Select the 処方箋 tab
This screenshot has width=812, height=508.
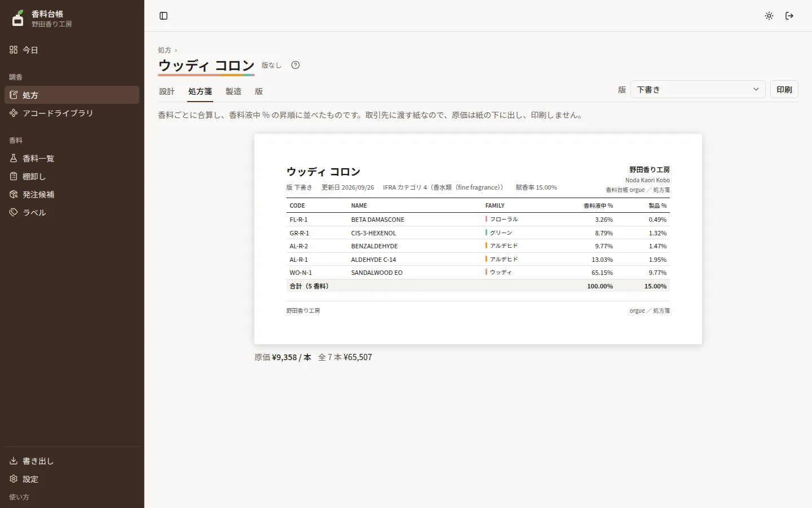200,91
